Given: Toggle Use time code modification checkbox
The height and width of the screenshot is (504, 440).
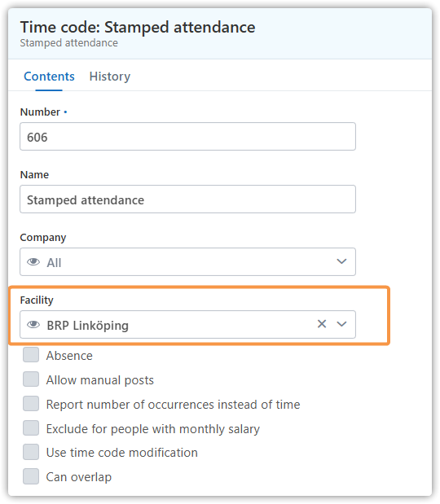Looking at the screenshot, I should [x=31, y=452].
